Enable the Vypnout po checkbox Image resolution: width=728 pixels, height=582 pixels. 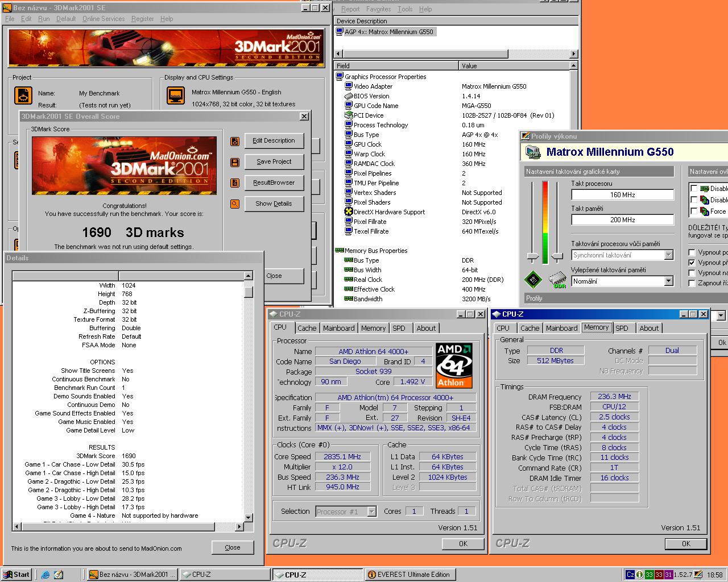[692, 252]
